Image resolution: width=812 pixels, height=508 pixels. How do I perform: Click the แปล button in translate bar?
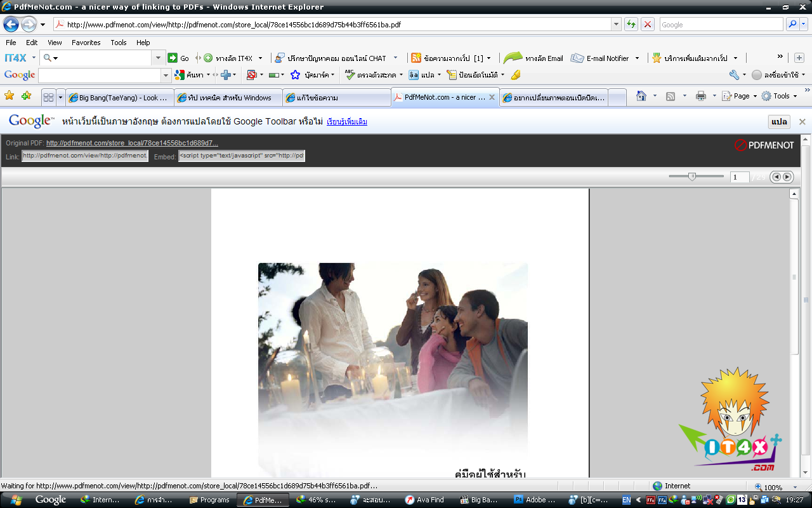point(779,121)
